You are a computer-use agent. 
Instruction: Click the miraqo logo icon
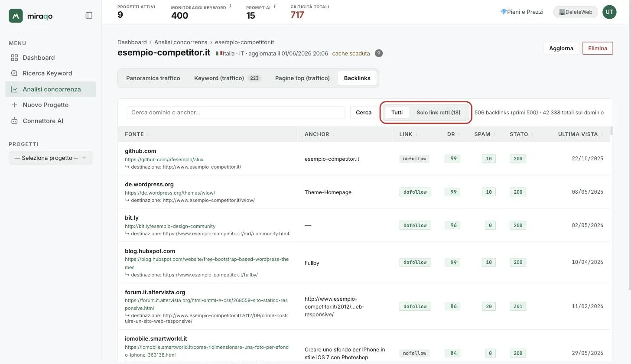tap(16, 16)
